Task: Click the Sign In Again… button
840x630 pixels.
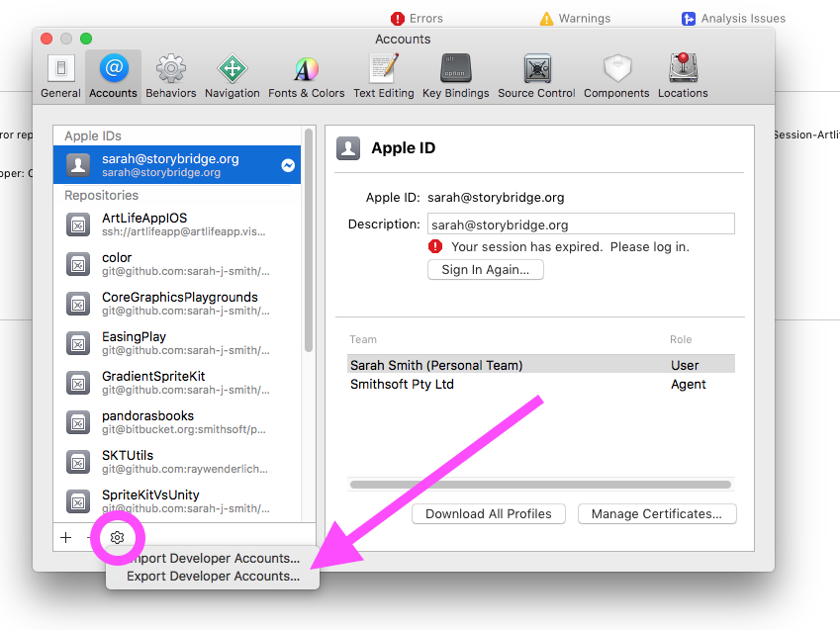Action: [486, 269]
